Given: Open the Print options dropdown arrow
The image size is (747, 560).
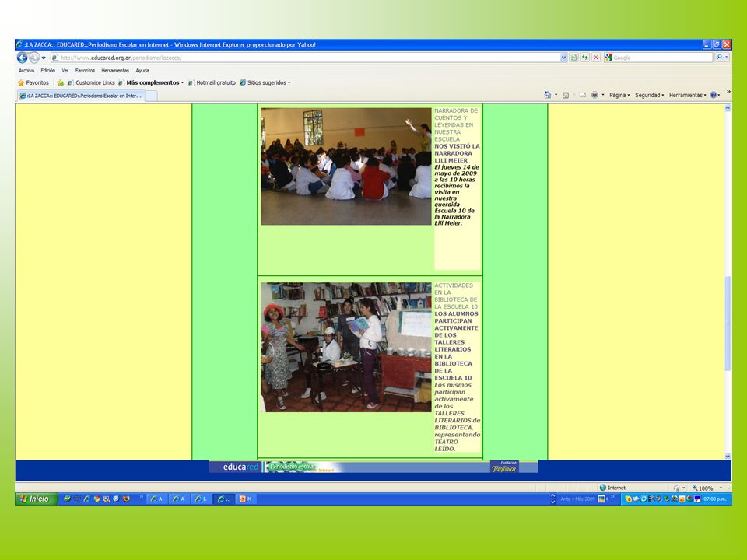Looking at the screenshot, I should 602,95.
